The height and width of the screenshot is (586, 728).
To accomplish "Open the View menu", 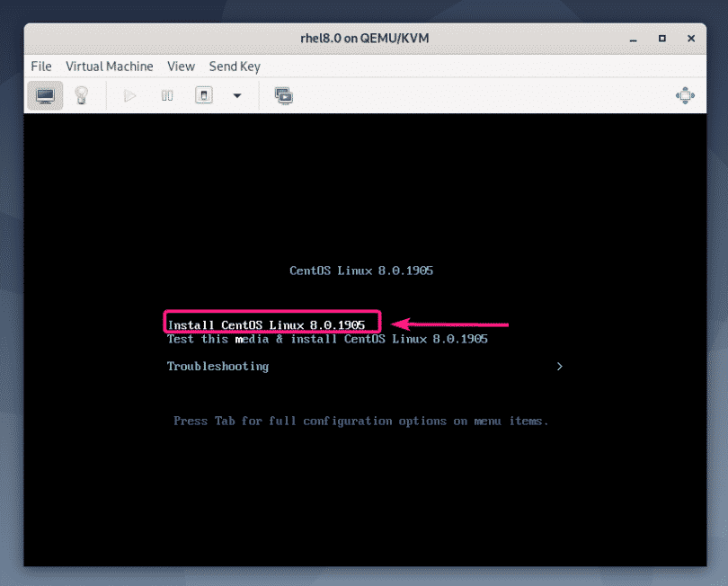I will (x=181, y=66).
